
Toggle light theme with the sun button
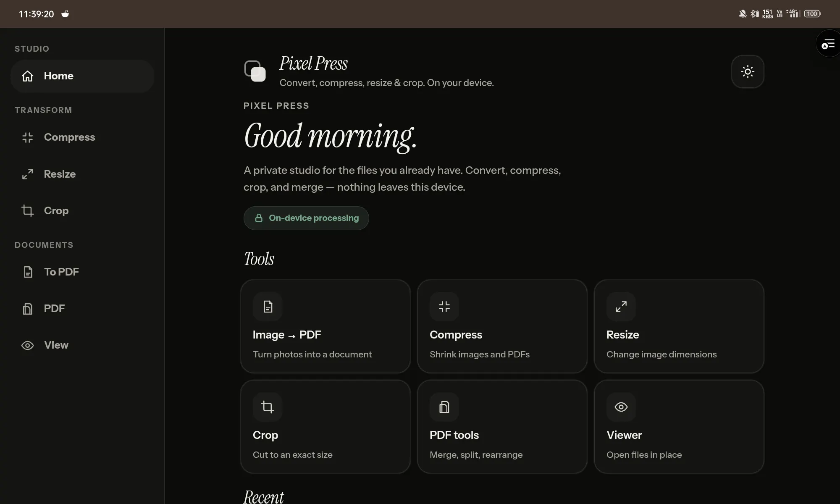748,71
